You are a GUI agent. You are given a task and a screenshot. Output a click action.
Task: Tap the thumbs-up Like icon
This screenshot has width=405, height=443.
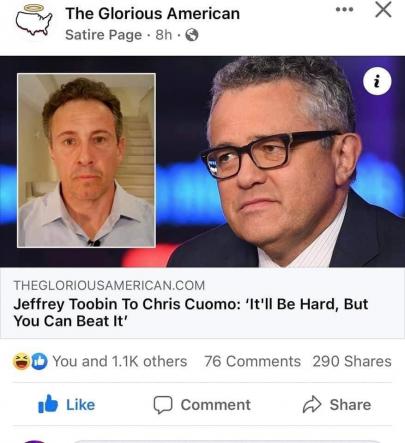pos(48,404)
